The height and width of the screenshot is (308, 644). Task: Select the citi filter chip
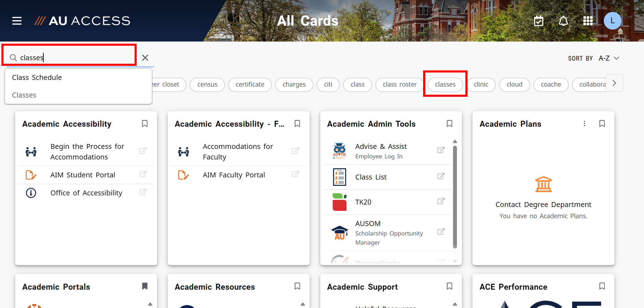tap(328, 84)
